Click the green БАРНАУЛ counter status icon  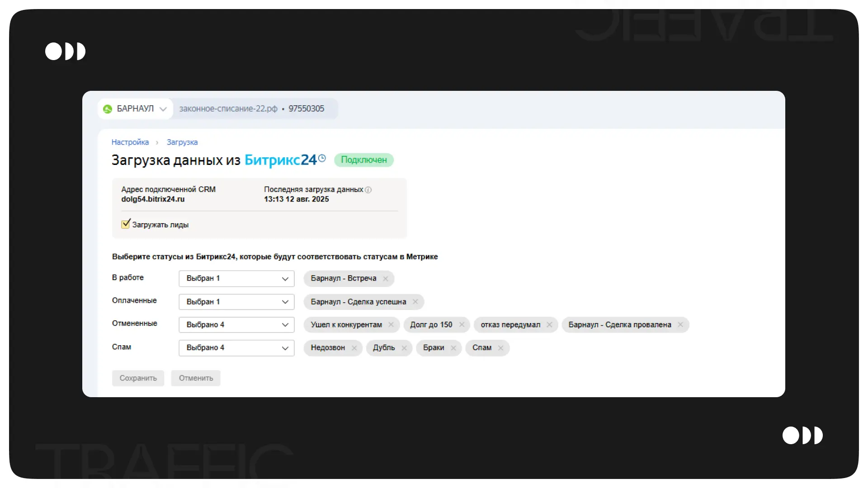tap(108, 109)
